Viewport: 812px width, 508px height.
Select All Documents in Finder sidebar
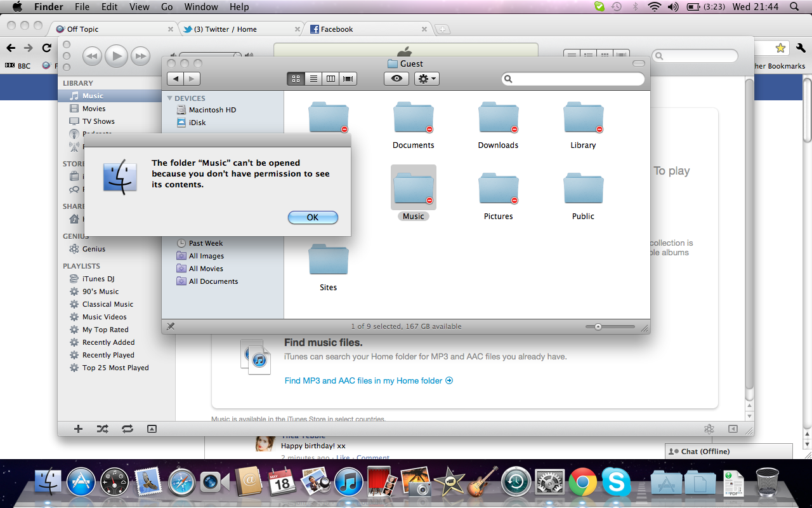point(207,281)
